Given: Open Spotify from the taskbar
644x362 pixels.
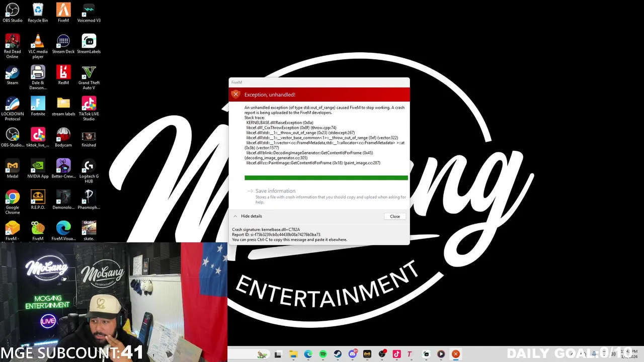Looking at the screenshot, I should [323, 354].
